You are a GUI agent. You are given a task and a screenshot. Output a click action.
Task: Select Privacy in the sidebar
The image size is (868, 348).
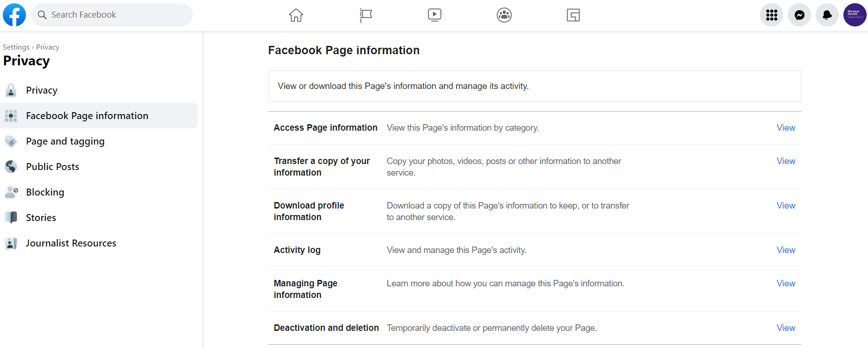point(42,90)
